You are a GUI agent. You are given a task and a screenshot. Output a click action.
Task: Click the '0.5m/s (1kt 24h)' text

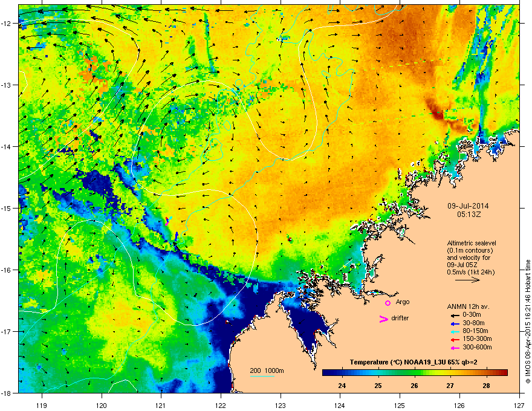pyautogui.click(x=471, y=273)
